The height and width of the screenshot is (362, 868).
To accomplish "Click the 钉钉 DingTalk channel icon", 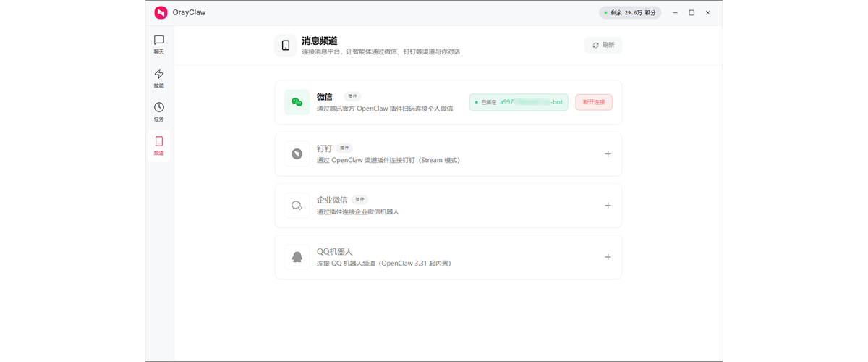I will point(297,153).
